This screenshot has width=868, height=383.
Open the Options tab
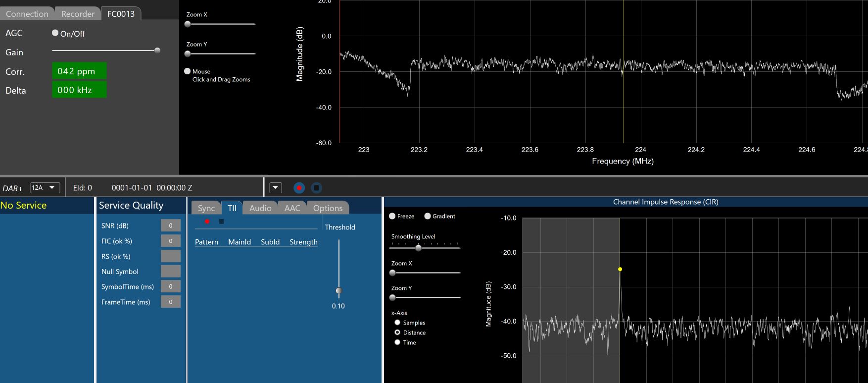(x=328, y=208)
